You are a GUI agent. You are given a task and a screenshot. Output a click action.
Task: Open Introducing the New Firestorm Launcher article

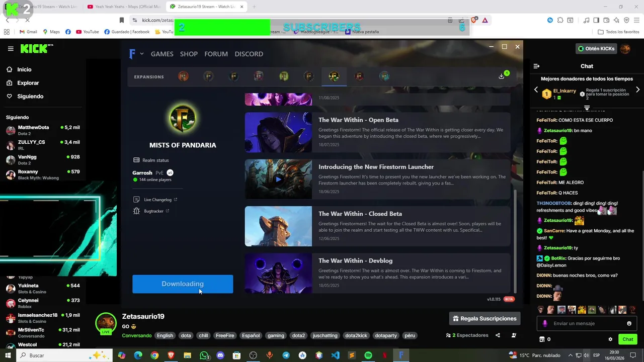(x=377, y=179)
